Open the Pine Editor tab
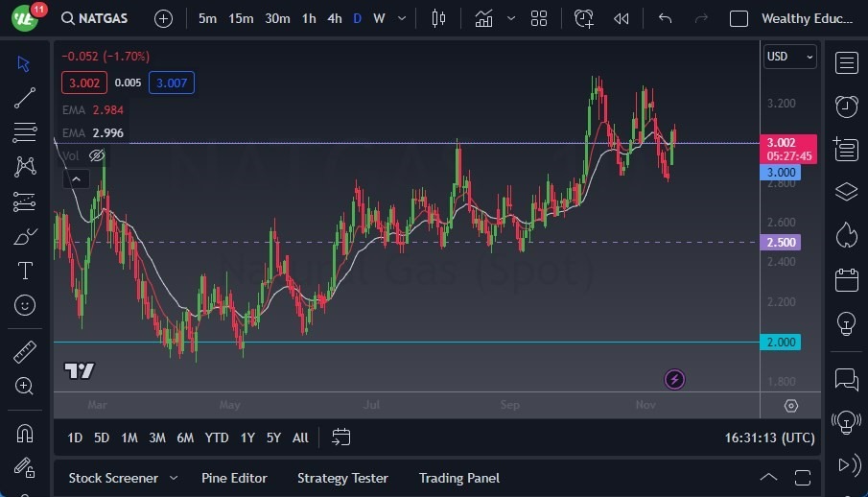Image resolution: width=868 pixels, height=497 pixels. pyautogui.click(x=234, y=478)
